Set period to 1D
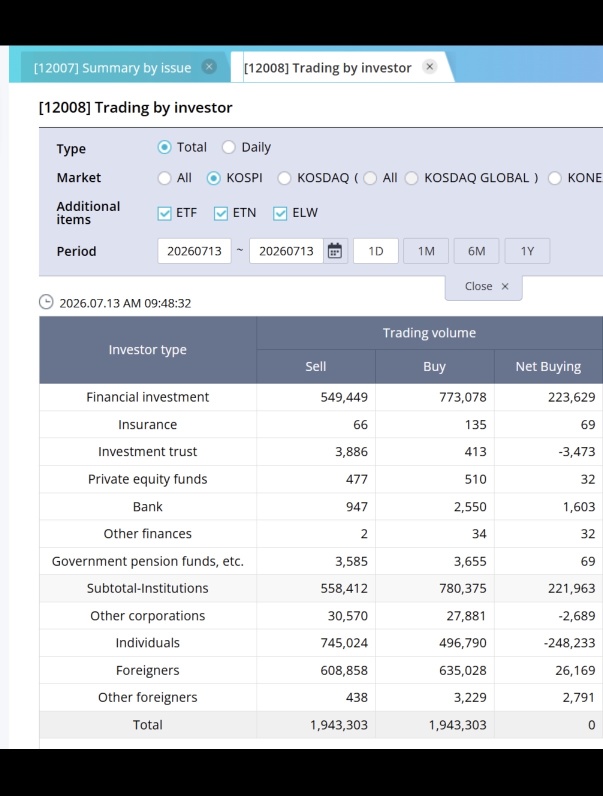Image resolution: width=603 pixels, height=796 pixels. tap(376, 251)
